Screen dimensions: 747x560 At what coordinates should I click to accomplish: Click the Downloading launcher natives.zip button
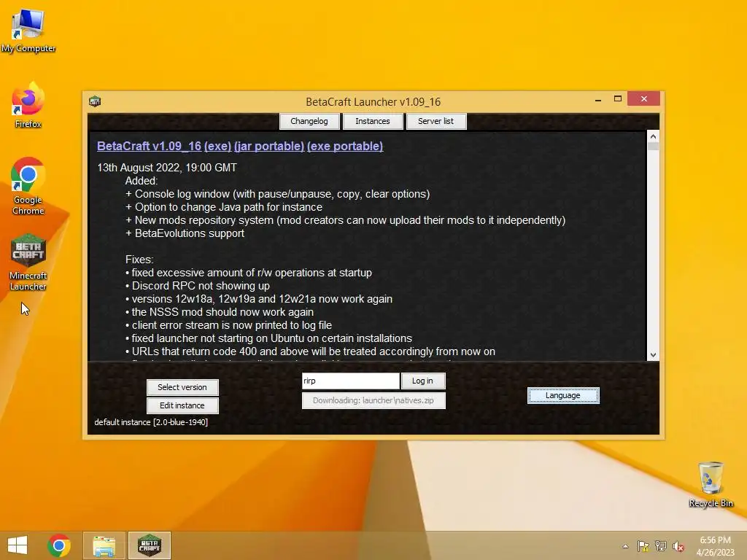pyautogui.click(x=373, y=400)
